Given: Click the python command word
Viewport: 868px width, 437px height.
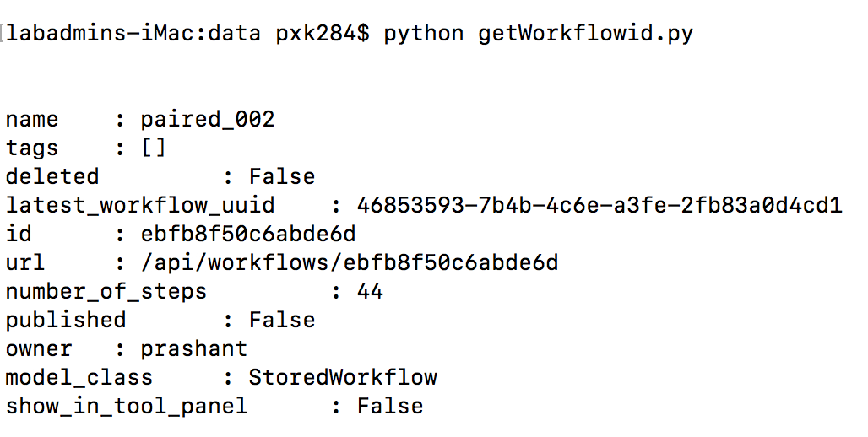Looking at the screenshot, I should [x=424, y=34].
